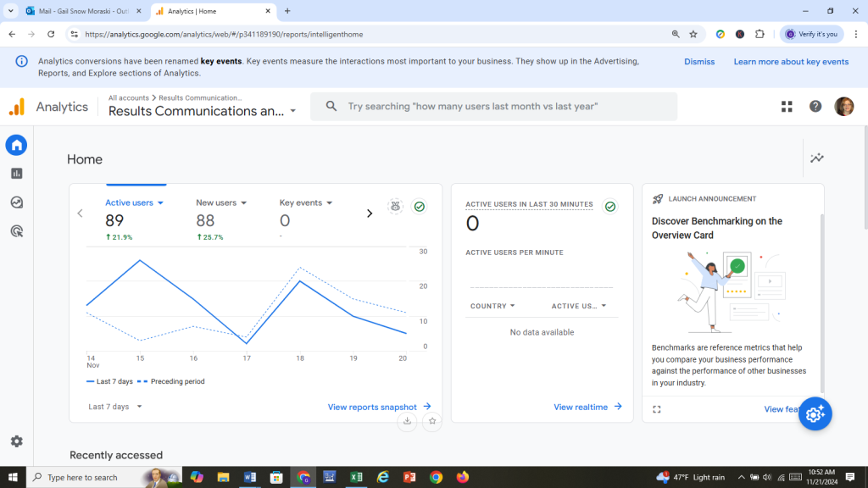
Task: Open Excel from the taskbar
Action: (356, 477)
